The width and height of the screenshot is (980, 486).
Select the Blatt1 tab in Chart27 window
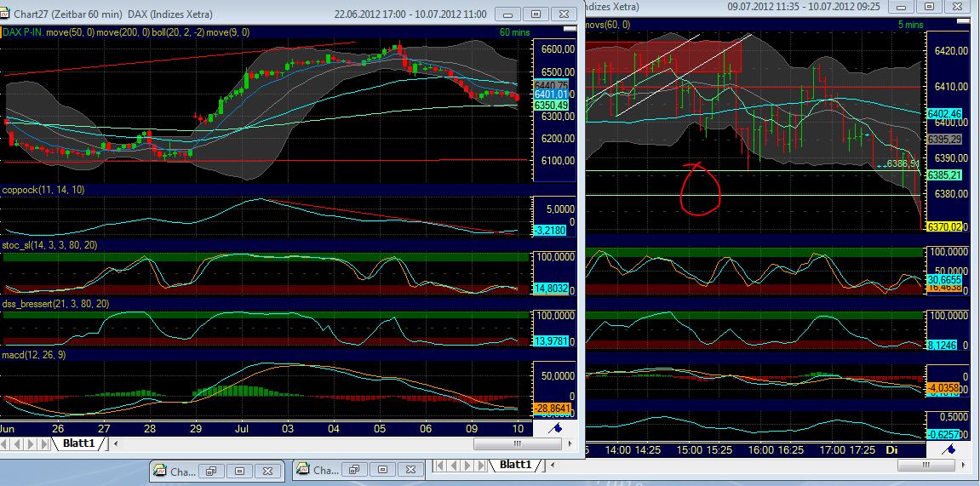78,443
